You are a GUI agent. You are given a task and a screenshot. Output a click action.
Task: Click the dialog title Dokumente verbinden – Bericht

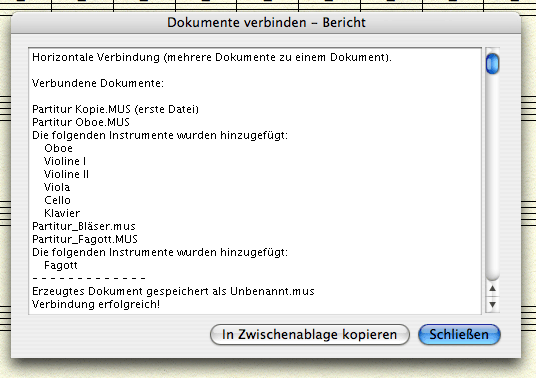pos(266,23)
